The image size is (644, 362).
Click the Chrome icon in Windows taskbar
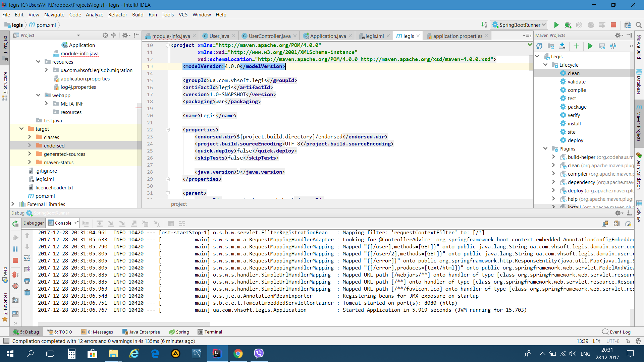tap(238, 353)
